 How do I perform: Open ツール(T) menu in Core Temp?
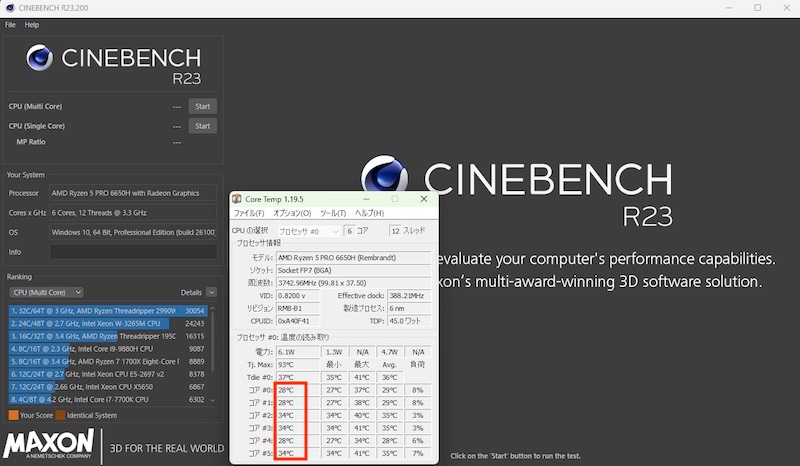coord(333,213)
